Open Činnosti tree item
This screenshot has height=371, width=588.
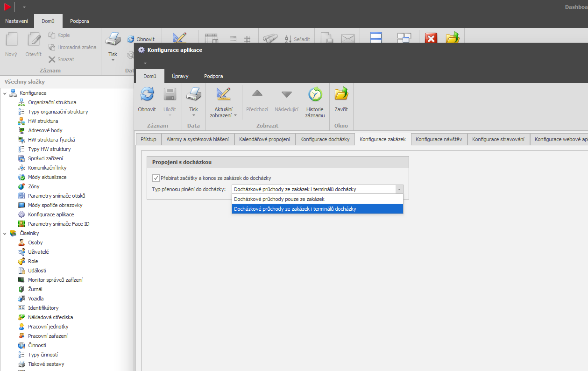[37, 345]
